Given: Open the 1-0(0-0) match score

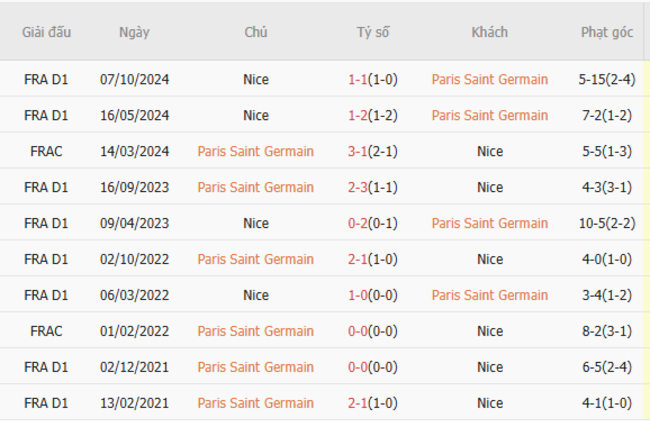Looking at the screenshot, I should pyautogui.click(x=372, y=296).
